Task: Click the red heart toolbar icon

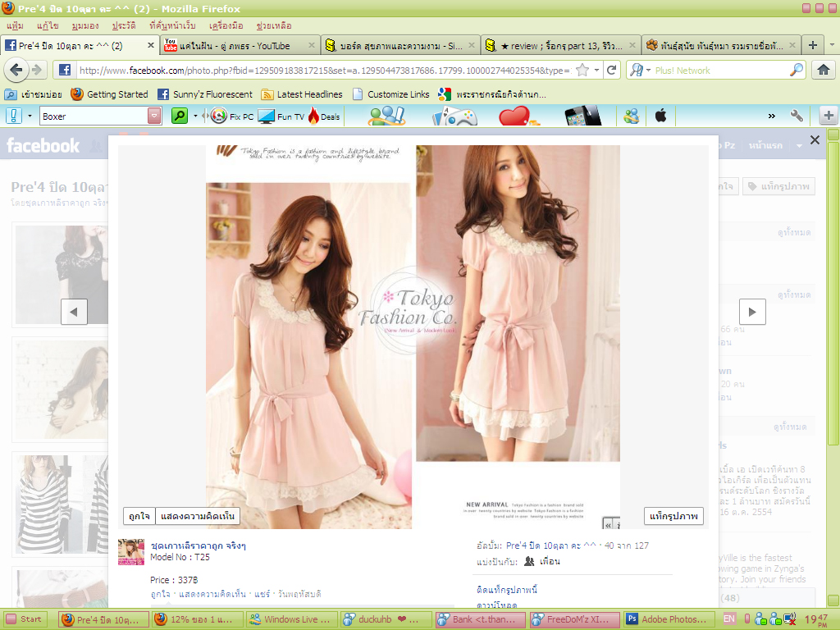Action: point(518,116)
